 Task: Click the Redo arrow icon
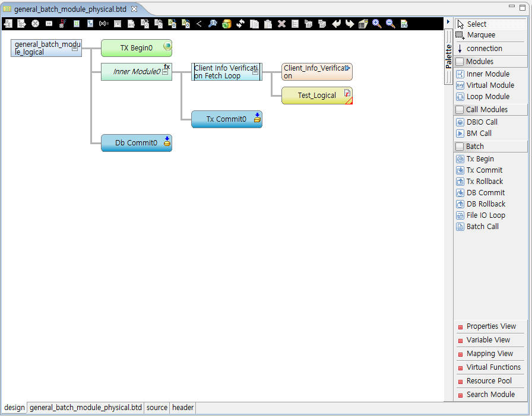350,24
